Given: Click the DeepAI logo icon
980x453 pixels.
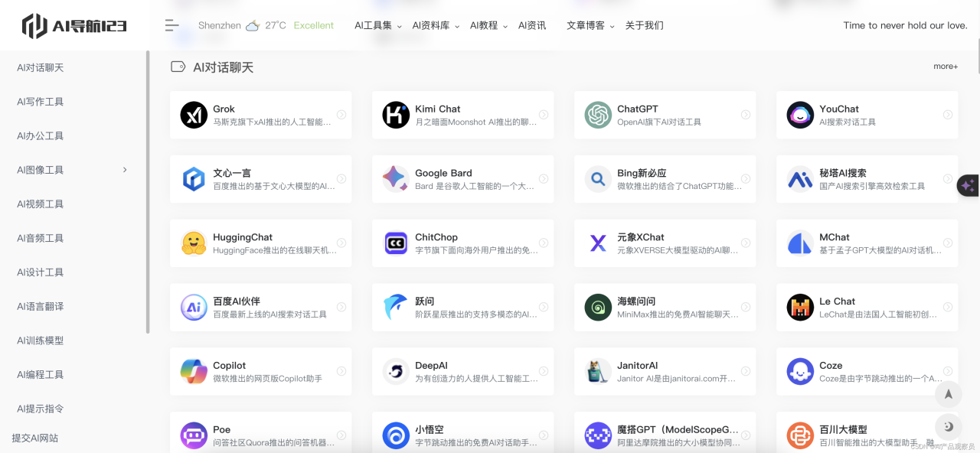Looking at the screenshot, I should (x=396, y=372).
